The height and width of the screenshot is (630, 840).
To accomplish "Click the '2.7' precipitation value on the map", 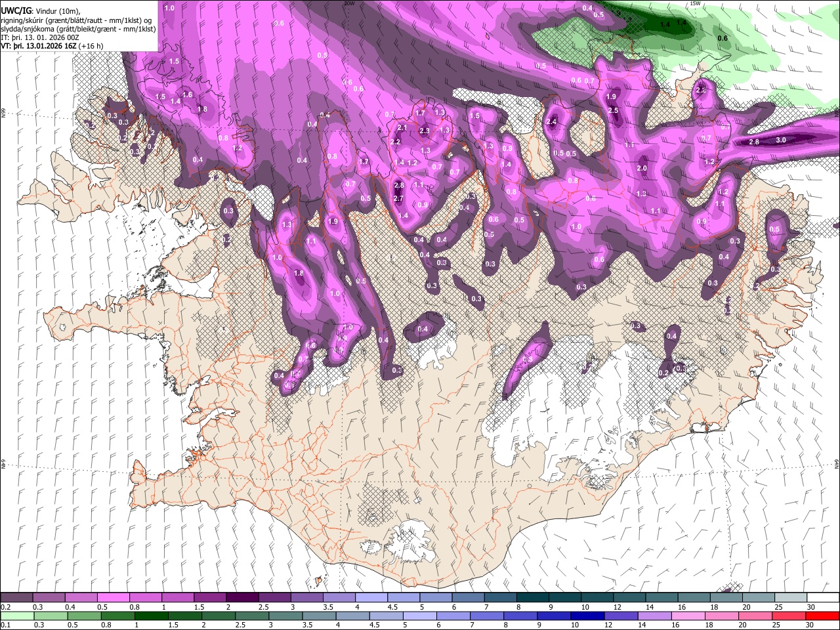I will (x=398, y=199).
